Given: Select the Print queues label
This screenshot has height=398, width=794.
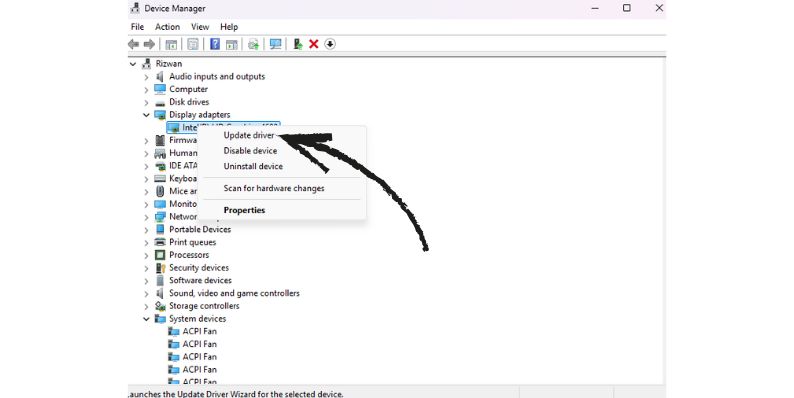Looking at the screenshot, I should point(192,242).
